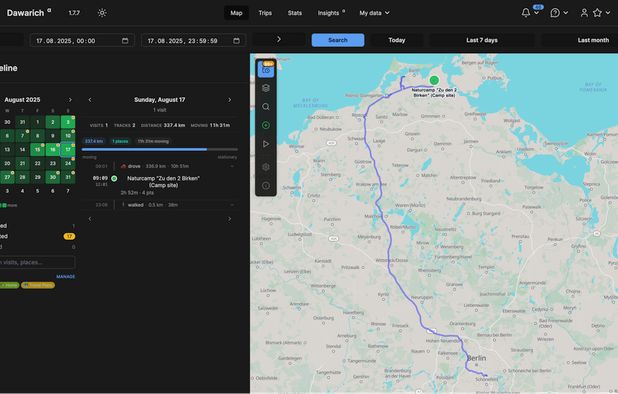The height and width of the screenshot is (394, 618).
Task: Toggle the light/dark theme sun icon
Action: click(x=102, y=13)
